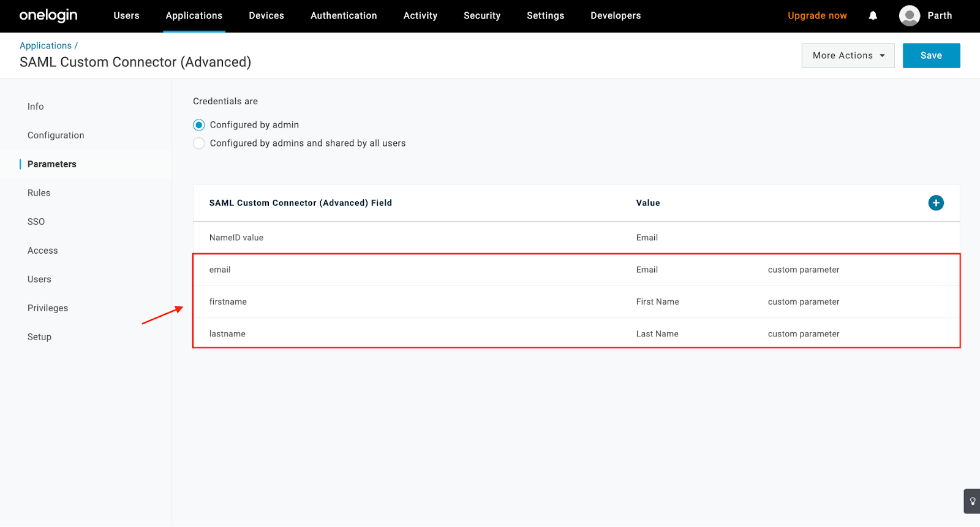Open the NameID value parameter row
The image size is (980, 527).
click(576, 238)
